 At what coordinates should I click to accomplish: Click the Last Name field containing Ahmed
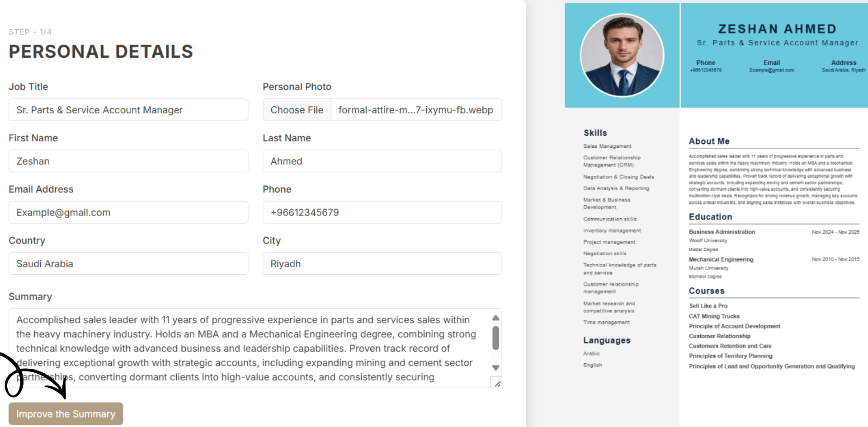(x=382, y=161)
